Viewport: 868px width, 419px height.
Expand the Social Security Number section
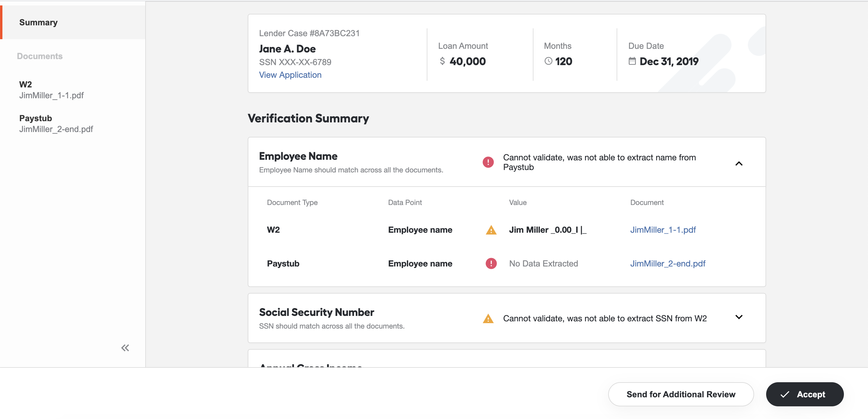(739, 317)
